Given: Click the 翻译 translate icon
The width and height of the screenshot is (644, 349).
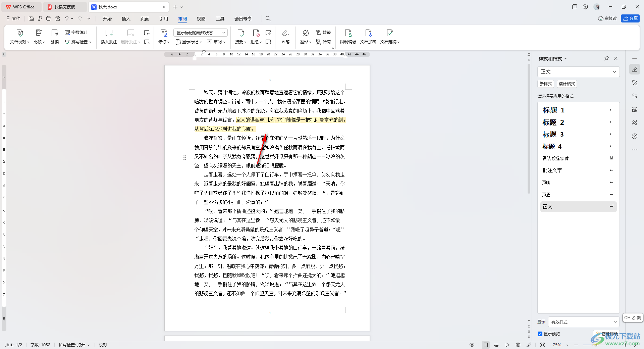Looking at the screenshot, I should tap(306, 33).
